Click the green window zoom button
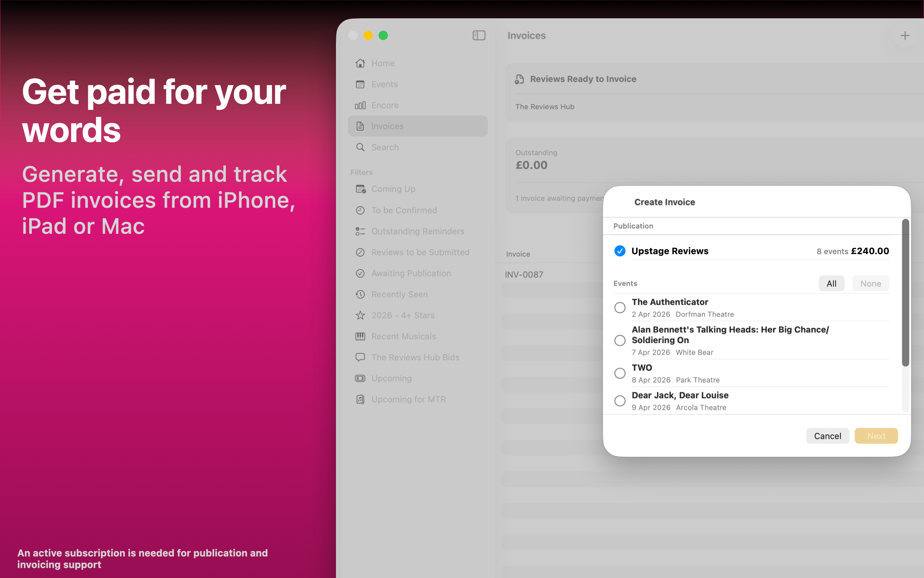This screenshot has height=578, width=924. pyautogui.click(x=383, y=36)
